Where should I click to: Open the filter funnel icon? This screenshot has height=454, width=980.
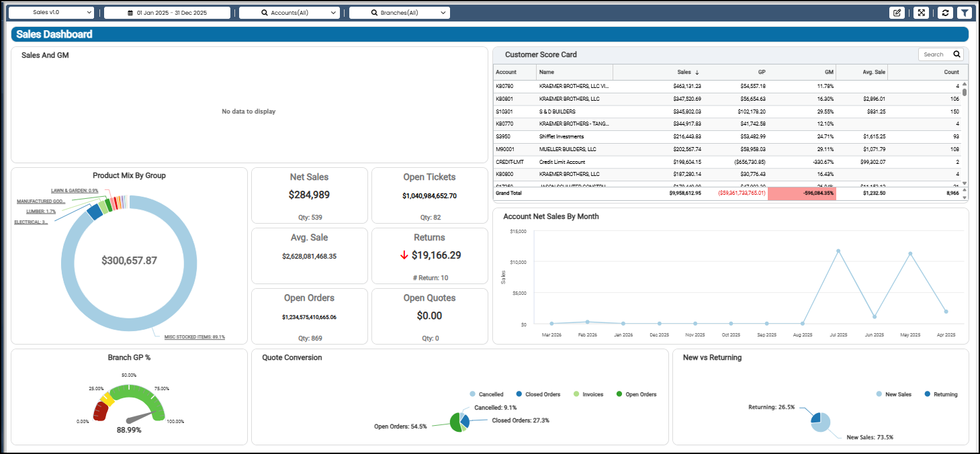tap(964, 13)
